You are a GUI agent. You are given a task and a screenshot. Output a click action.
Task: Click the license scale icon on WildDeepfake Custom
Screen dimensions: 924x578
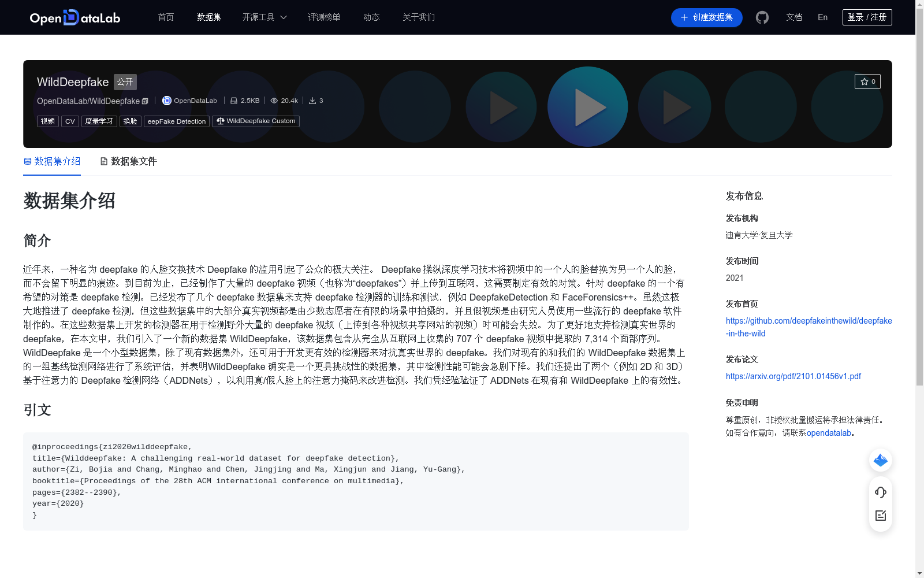point(221,121)
